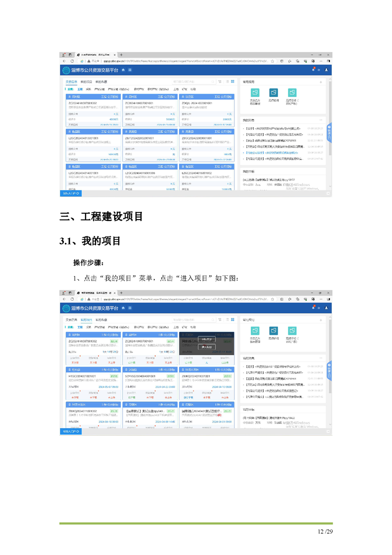Switch to card grid view in upper screenshot

click(232, 81)
